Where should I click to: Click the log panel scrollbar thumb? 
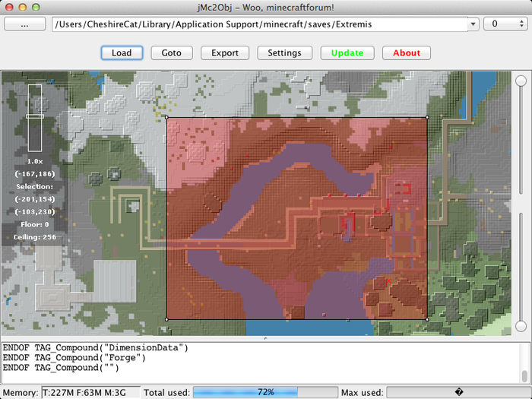(x=525, y=376)
